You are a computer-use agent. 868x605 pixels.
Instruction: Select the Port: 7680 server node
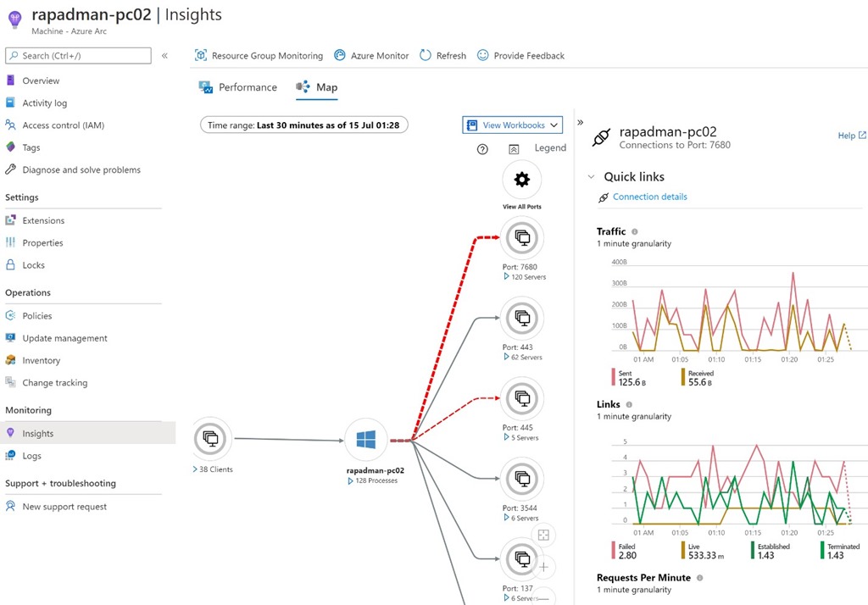tap(521, 237)
